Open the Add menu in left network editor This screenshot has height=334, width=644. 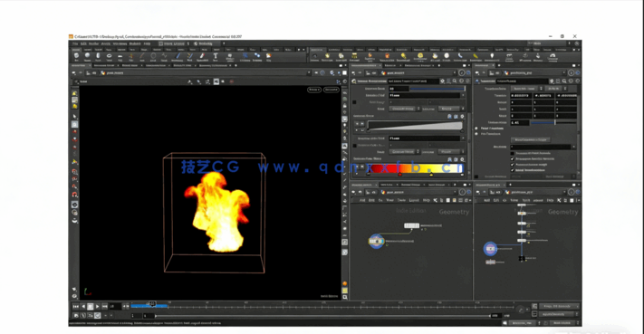click(x=361, y=200)
